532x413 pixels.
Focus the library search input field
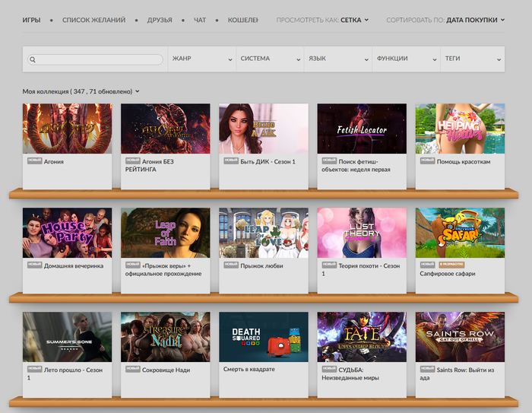99,59
